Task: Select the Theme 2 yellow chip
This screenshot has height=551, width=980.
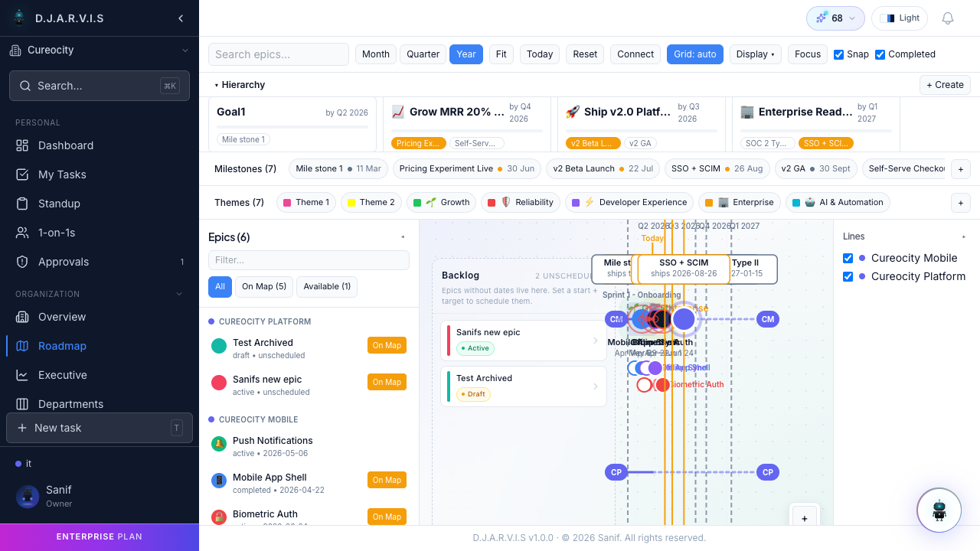Action: click(x=371, y=203)
